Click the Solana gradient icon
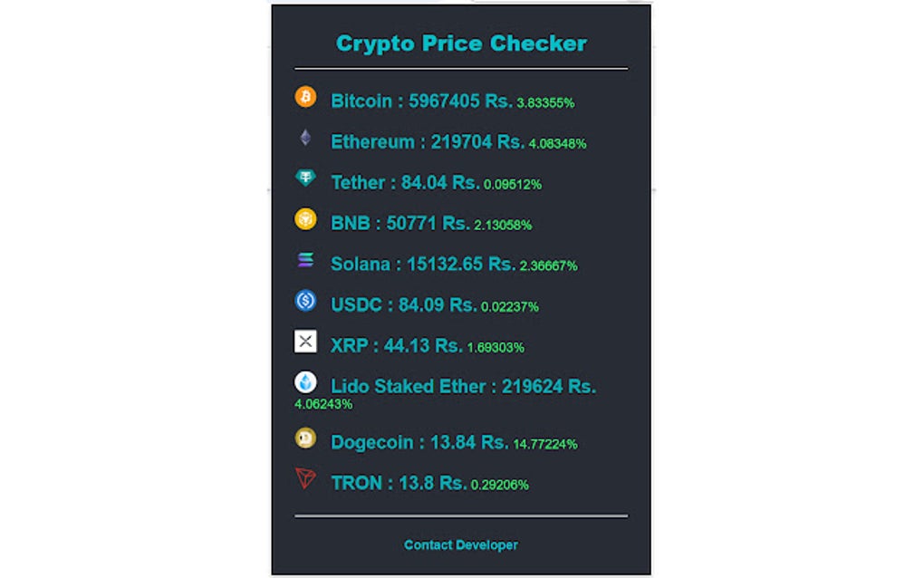This screenshot has width=924, height=578. (306, 261)
